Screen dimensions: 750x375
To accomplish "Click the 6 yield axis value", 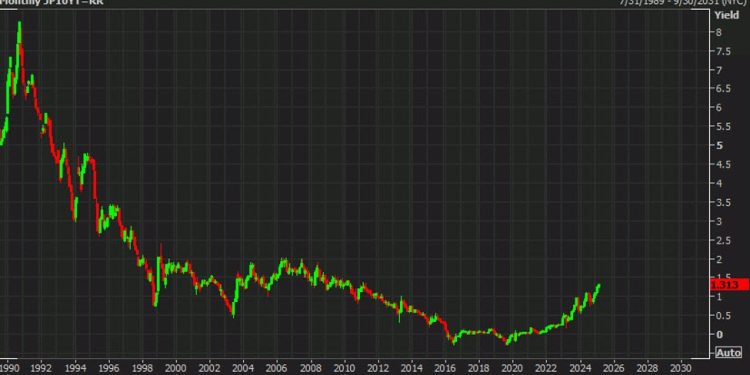I will pyautogui.click(x=719, y=108).
